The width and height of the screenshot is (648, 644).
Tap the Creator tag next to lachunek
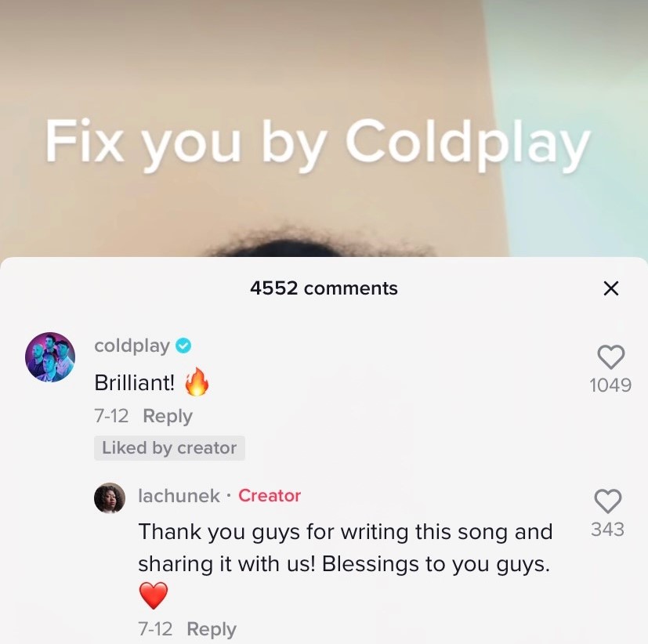coord(270,496)
